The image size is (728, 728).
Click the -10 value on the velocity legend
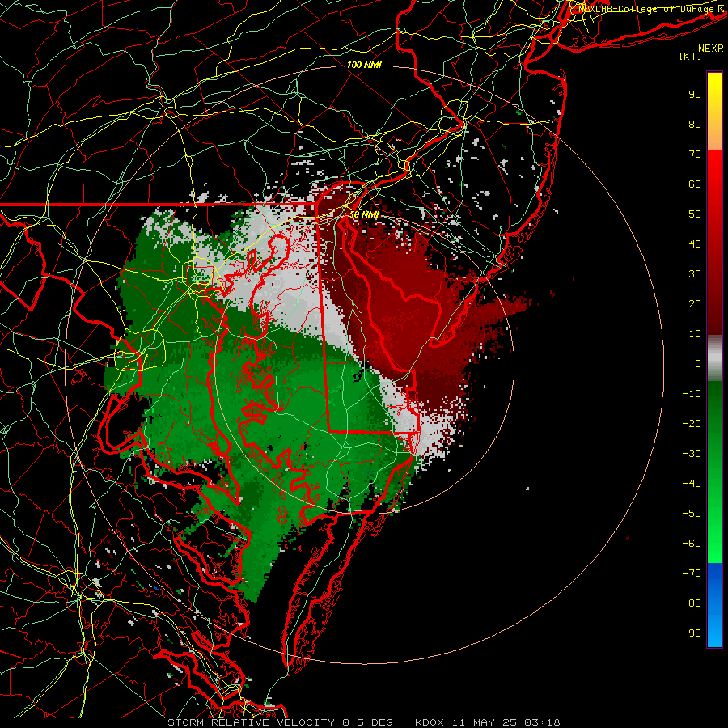[692, 394]
